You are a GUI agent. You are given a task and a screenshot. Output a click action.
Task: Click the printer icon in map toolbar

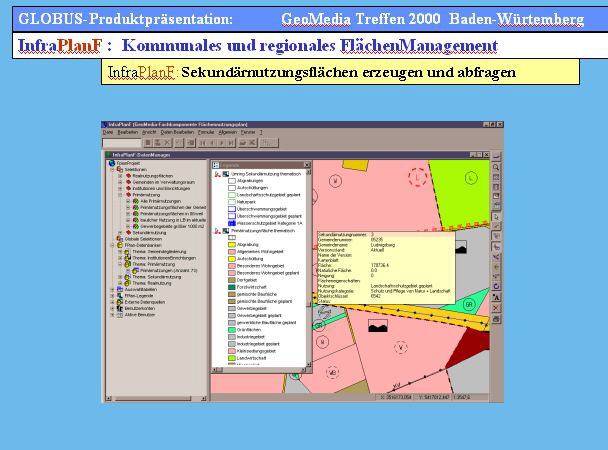tap(496, 319)
